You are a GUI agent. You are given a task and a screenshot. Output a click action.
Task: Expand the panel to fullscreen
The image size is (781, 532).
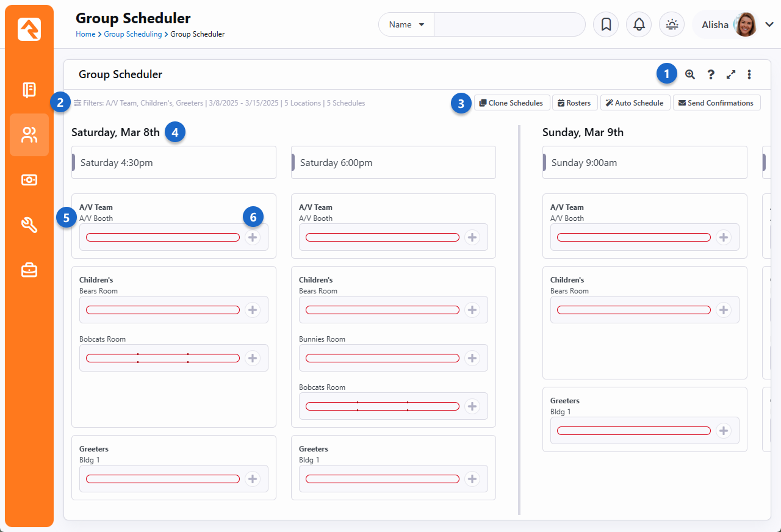tap(730, 74)
